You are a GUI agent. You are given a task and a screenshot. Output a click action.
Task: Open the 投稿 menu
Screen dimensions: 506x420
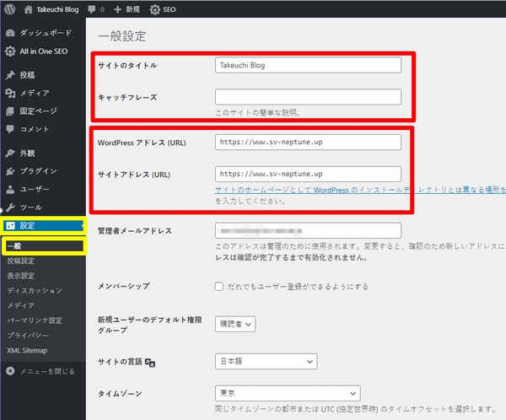(x=27, y=75)
